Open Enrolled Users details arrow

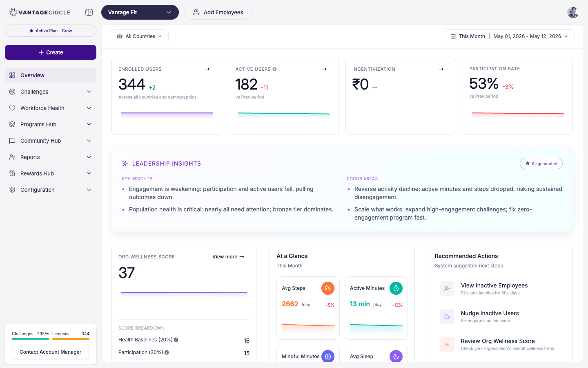[x=207, y=69]
